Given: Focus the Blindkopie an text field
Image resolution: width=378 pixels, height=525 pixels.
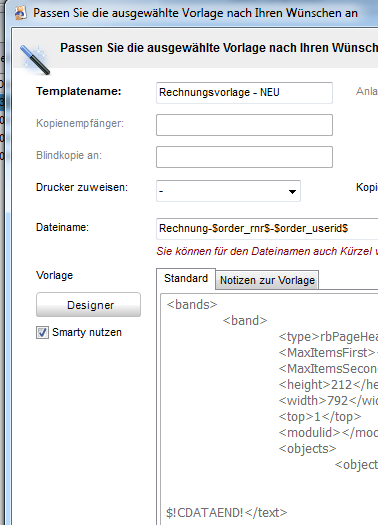Looking at the screenshot, I should tap(244, 157).
